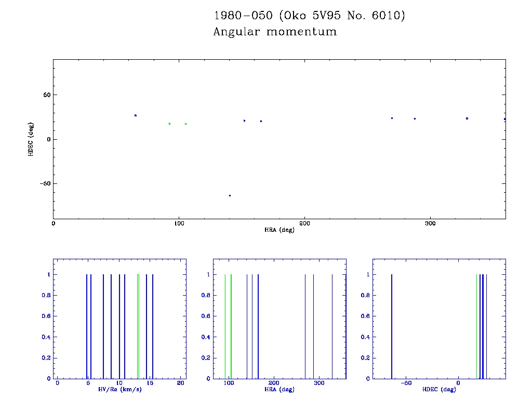Click the 'Angular momentum' subtitle text
Screen dimensions: 532x399
click(275, 32)
